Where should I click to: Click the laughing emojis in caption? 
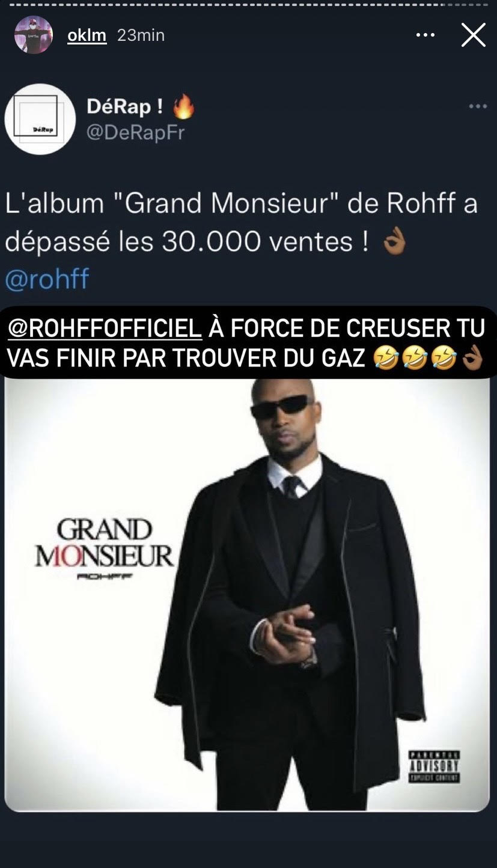pyautogui.click(x=415, y=359)
